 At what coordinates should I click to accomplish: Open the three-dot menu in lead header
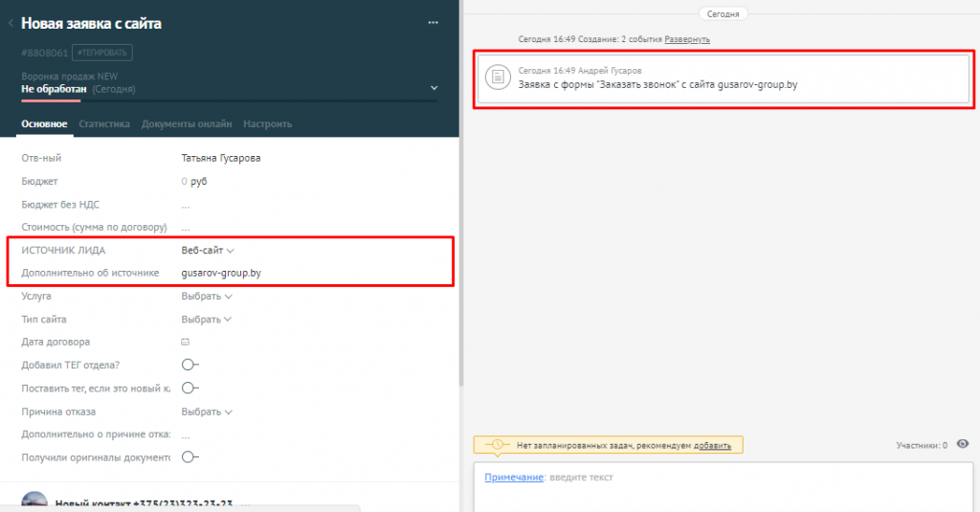(434, 23)
